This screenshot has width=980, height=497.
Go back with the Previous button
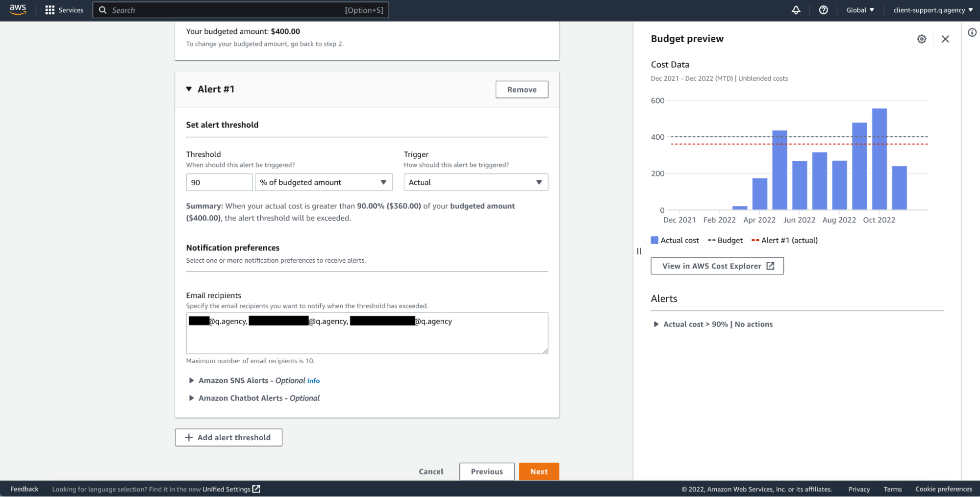tap(487, 472)
